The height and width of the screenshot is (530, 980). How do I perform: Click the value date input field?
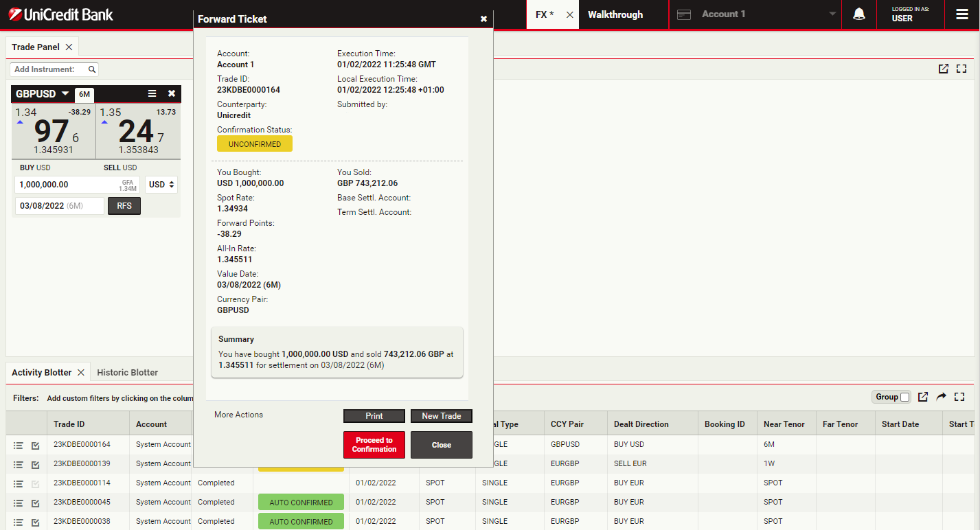coord(59,206)
